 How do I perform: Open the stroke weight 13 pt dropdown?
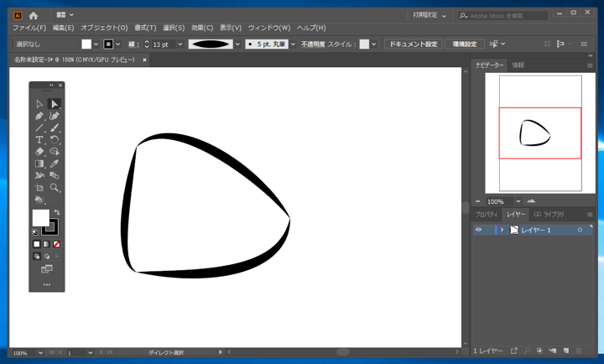(x=180, y=44)
